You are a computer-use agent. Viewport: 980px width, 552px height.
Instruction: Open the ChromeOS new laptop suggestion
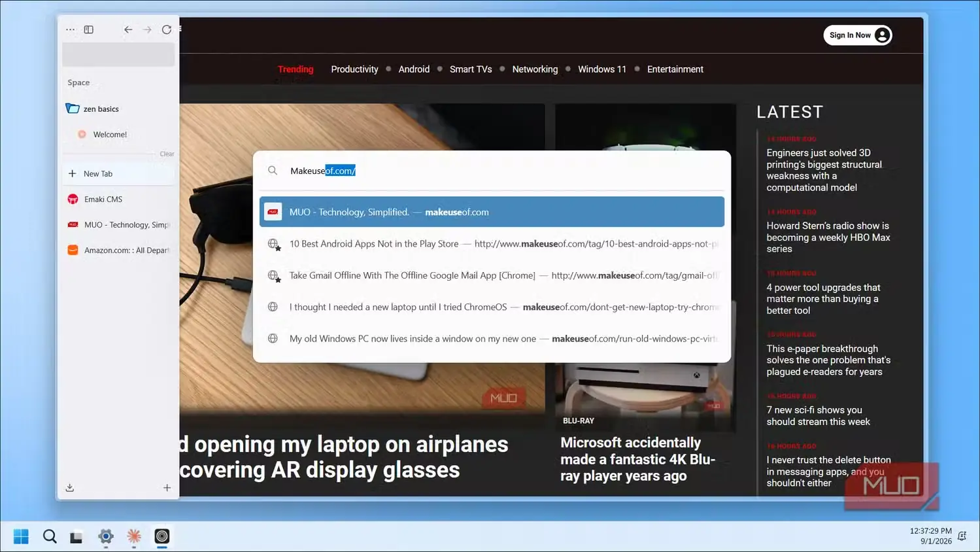point(492,307)
